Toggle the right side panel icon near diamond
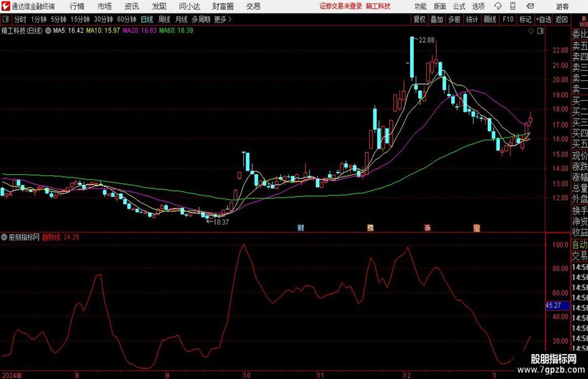588x379 pixels. 540,31
